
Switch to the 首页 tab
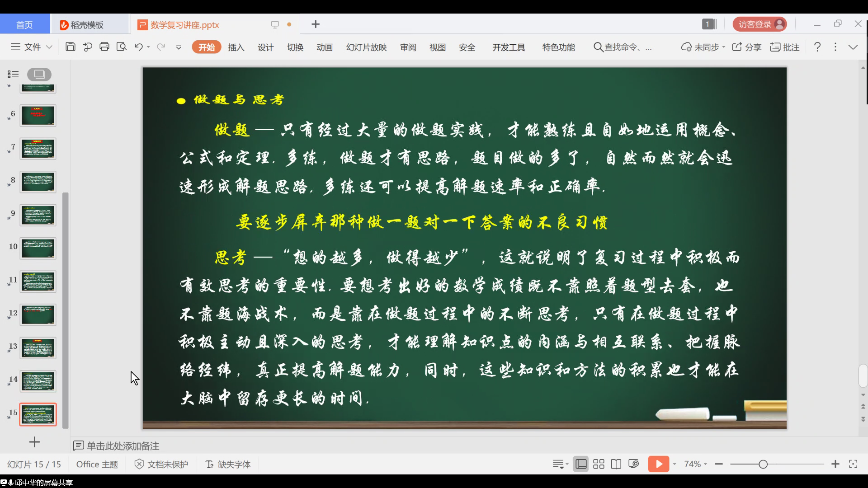(25, 24)
